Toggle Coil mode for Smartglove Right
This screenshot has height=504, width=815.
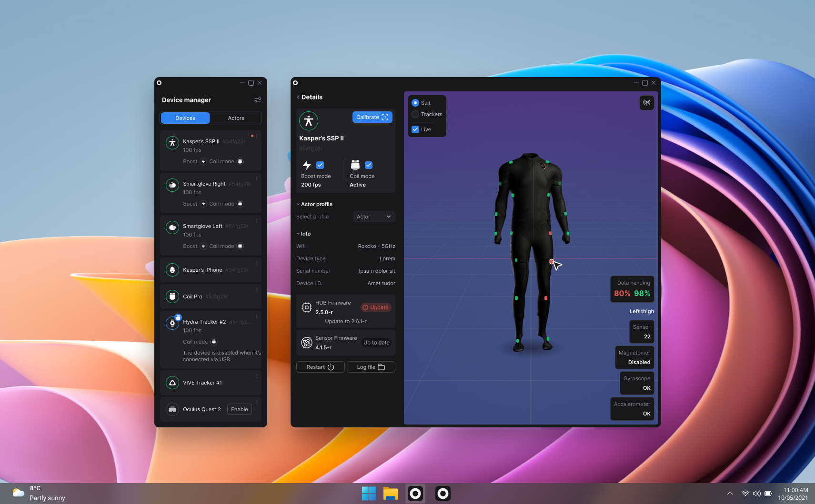(240, 204)
